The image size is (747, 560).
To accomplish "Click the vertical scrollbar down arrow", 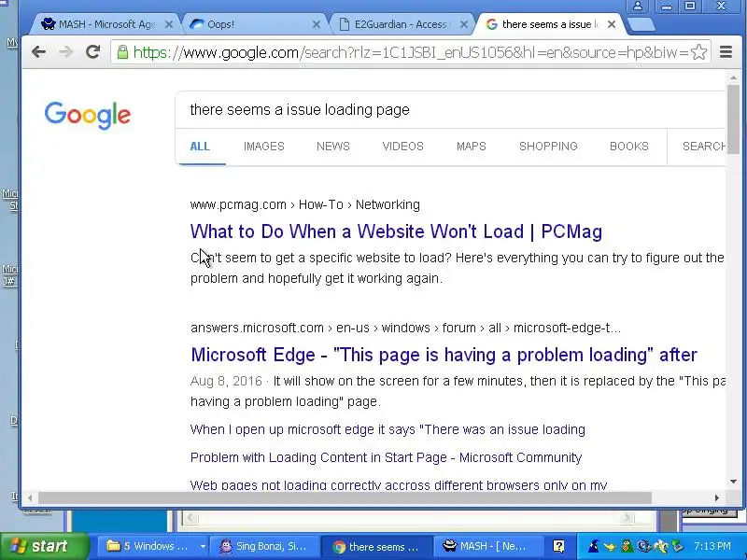I will [x=733, y=482].
